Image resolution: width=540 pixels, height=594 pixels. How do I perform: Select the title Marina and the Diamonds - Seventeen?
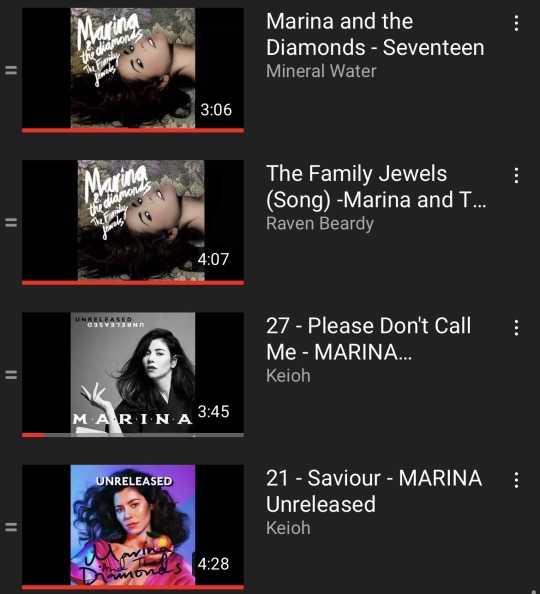pyautogui.click(x=375, y=34)
